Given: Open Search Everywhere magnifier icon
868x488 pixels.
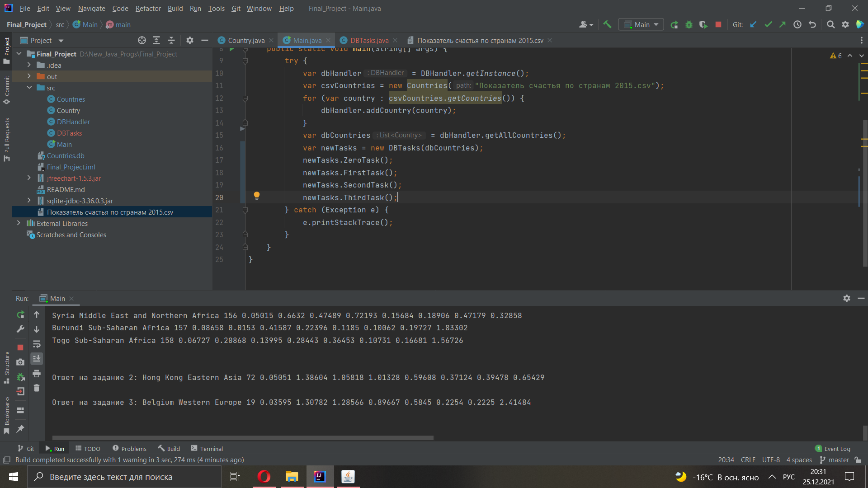Looking at the screenshot, I should (x=830, y=25).
